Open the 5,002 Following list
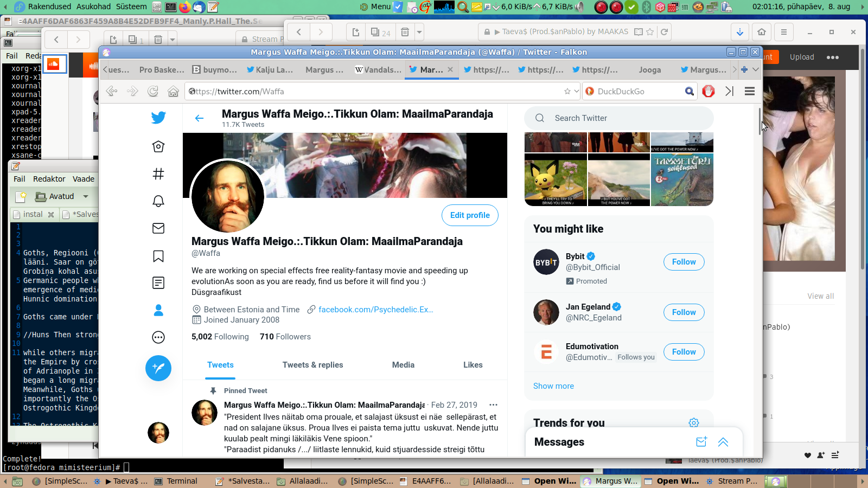 [x=220, y=337]
